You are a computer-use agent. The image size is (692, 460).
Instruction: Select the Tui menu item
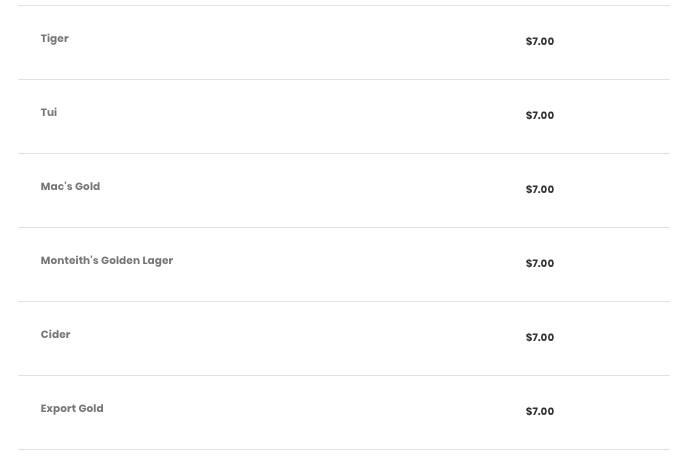pos(49,113)
